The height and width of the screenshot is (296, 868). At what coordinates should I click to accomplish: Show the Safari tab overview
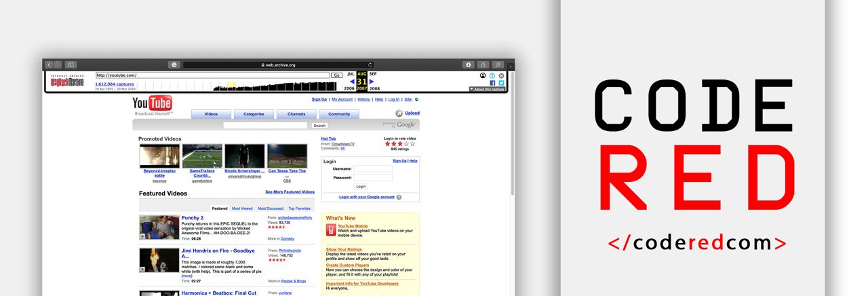(498, 64)
